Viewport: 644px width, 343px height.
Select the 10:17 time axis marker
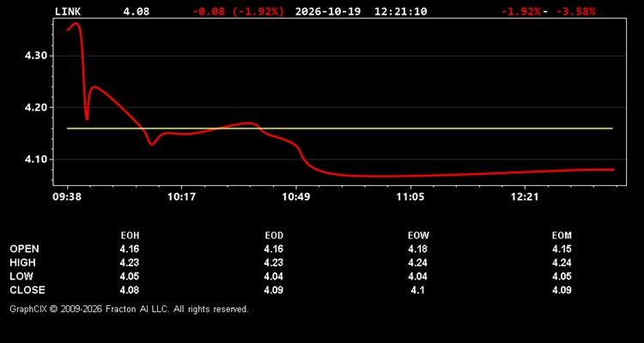pyautogui.click(x=181, y=197)
